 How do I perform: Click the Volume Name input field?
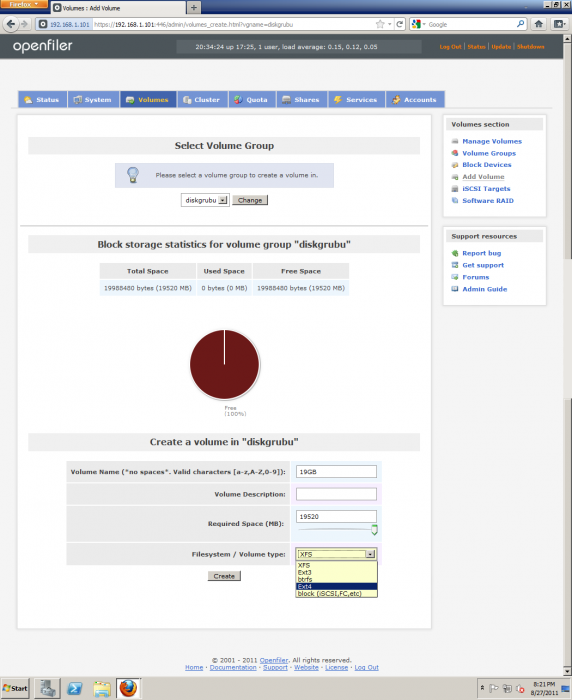tap(336, 471)
